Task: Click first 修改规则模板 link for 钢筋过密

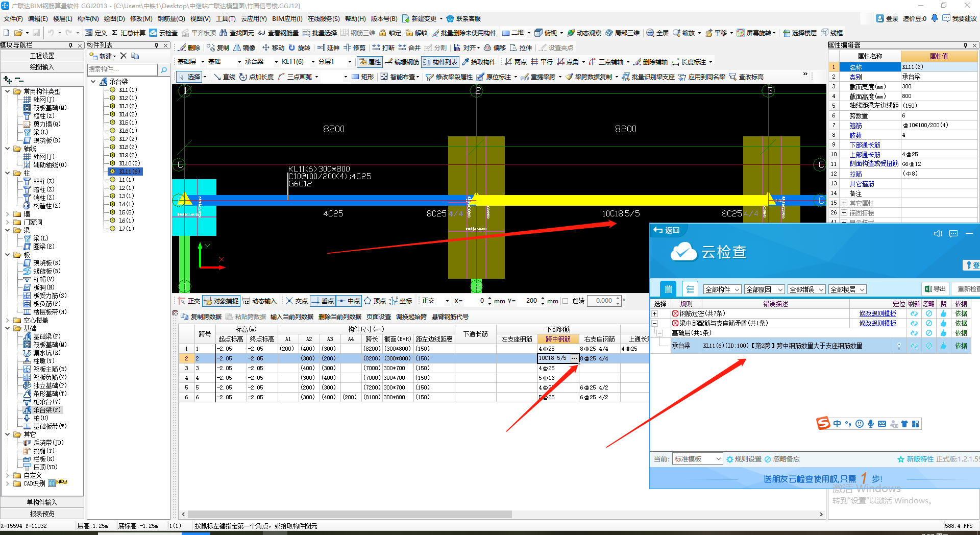Action: [877, 313]
